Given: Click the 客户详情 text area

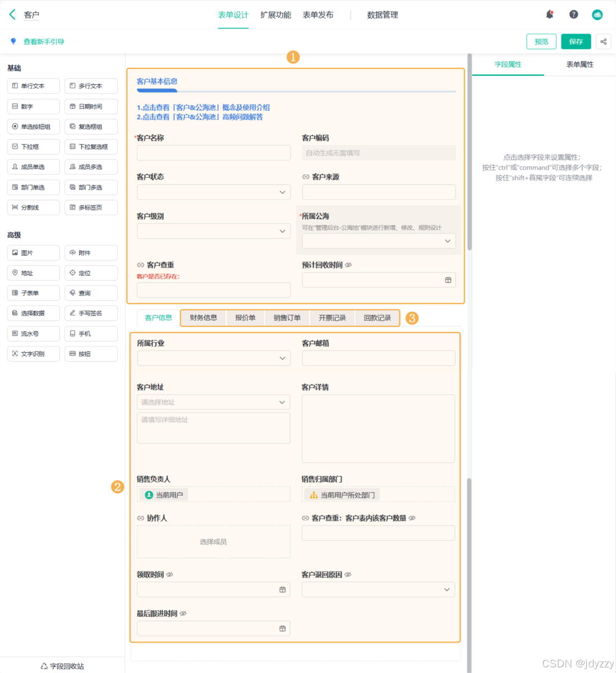Looking at the screenshot, I should click(x=378, y=428).
